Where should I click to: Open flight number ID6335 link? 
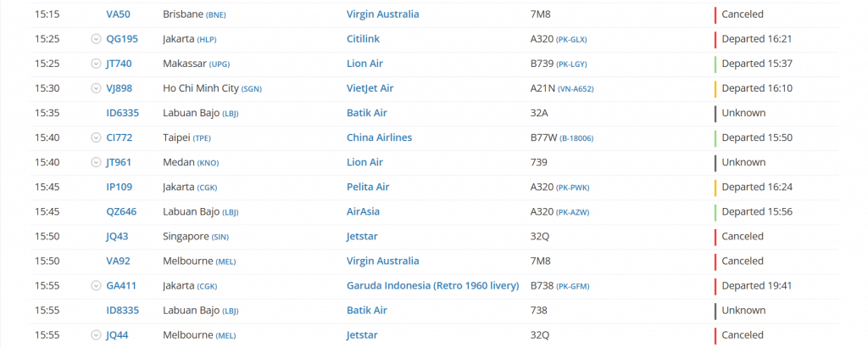pyautogui.click(x=122, y=113)
